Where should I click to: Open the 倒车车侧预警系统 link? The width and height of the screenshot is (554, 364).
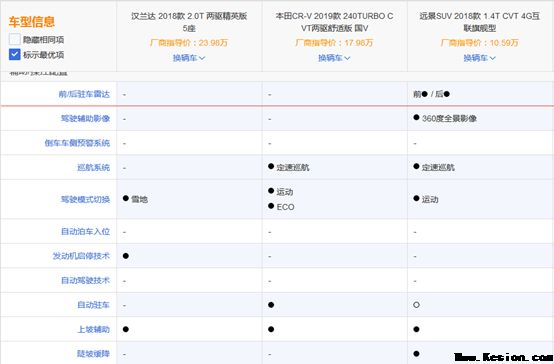[77, 143]
